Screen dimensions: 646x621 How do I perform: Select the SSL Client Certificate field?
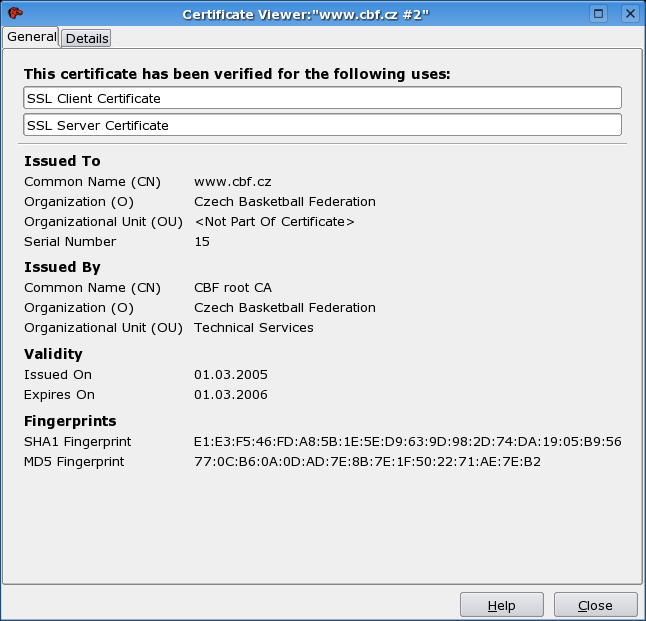(323, 98)
